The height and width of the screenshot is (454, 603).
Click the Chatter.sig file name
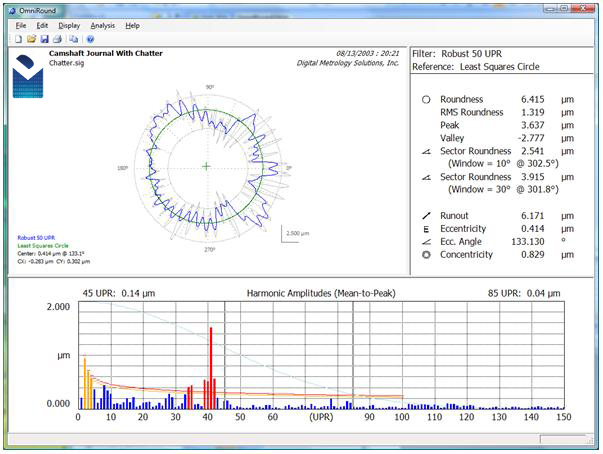pyautogui.click(x=67, y=63)
